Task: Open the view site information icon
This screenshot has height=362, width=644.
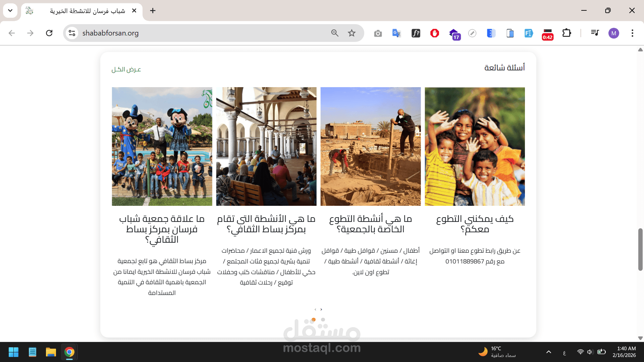Action: click(x=72, y=33)
